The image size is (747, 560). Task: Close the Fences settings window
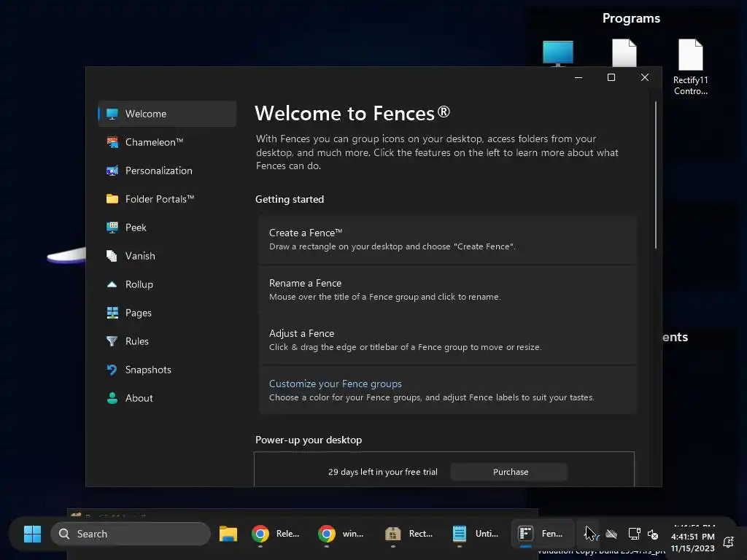pyautogui.click(x=645, y=77)
